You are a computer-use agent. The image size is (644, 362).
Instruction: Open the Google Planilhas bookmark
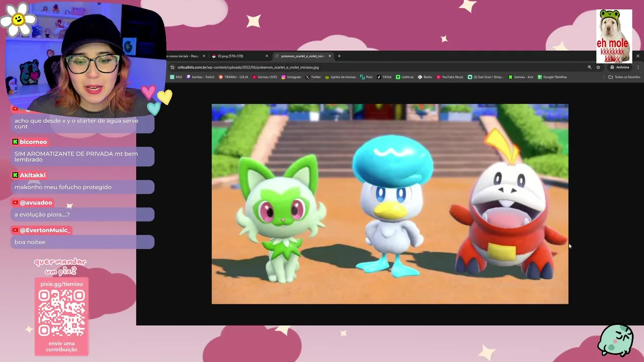pos(552,77)
